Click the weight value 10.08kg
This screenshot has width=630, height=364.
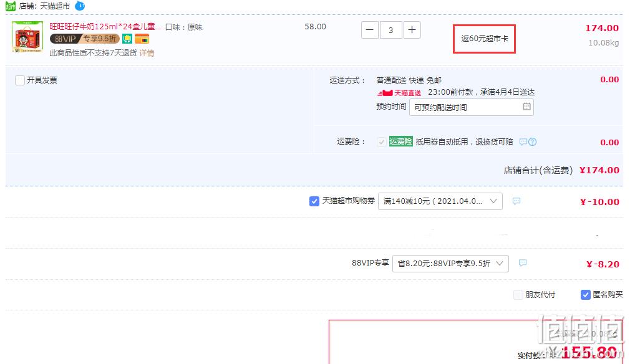(603, 42)
